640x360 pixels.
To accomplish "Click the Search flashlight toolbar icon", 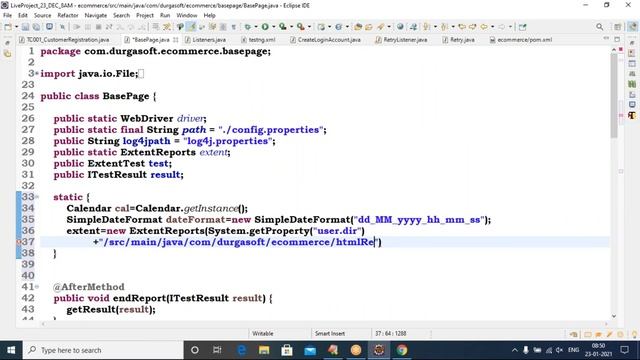I will [x=381, y=27].
